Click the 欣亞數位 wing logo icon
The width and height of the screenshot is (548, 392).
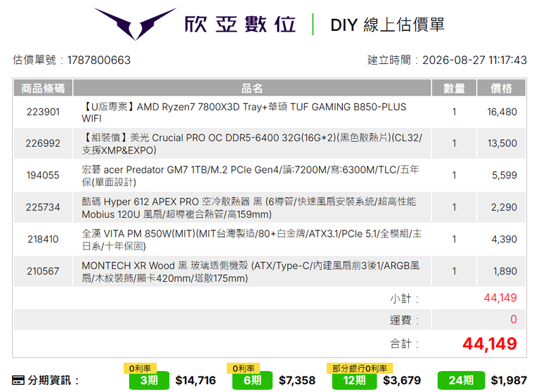[136, 24]
